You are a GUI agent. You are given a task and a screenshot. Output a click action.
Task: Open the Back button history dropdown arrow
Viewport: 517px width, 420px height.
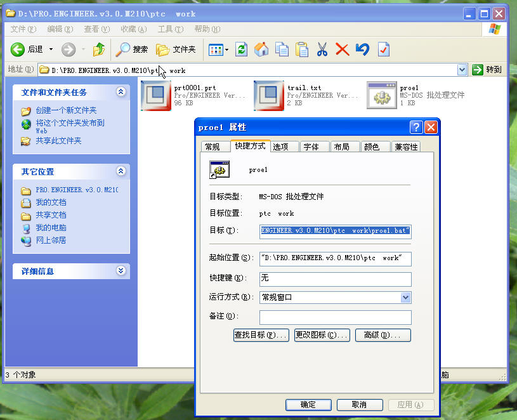tap(51, 49)
